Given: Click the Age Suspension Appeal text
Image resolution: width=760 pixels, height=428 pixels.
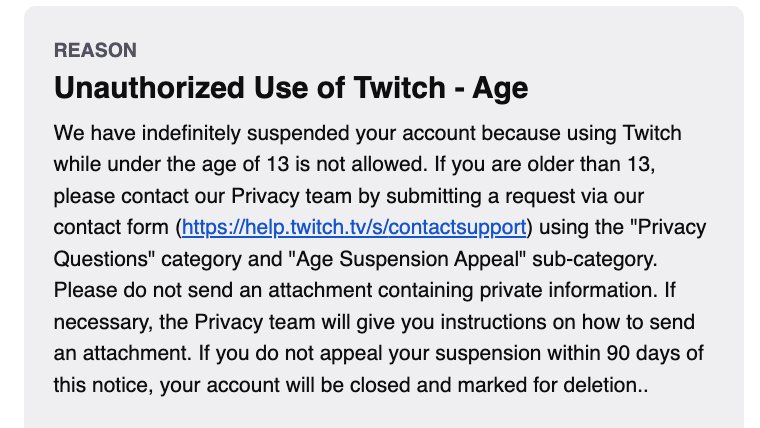Looking at the screenshot, I should click(x=407, y=259).
